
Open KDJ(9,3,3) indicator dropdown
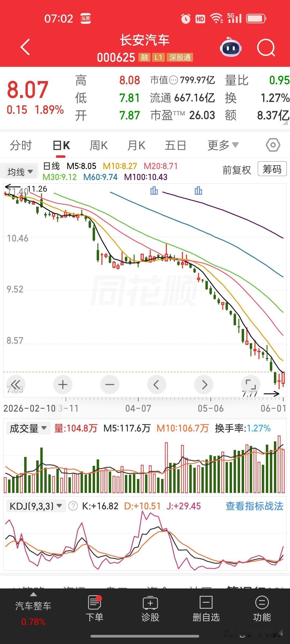pos(36,506)
